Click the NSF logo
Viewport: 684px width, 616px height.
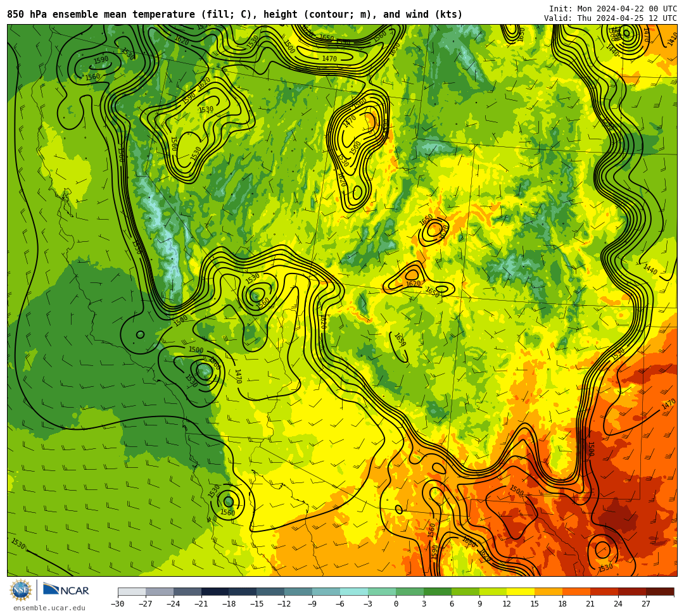click(21, 590)
